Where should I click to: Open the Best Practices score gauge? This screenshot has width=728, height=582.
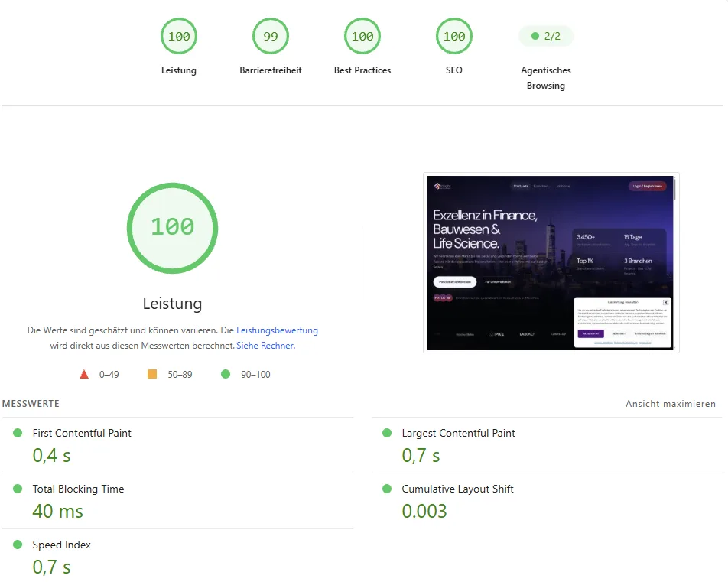coord(362,36)
